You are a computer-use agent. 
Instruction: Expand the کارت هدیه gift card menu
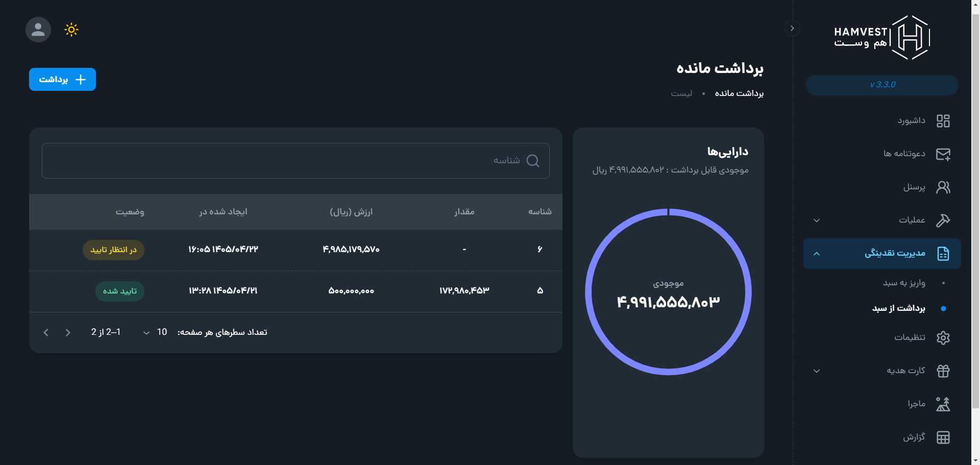tap(817, 371)
